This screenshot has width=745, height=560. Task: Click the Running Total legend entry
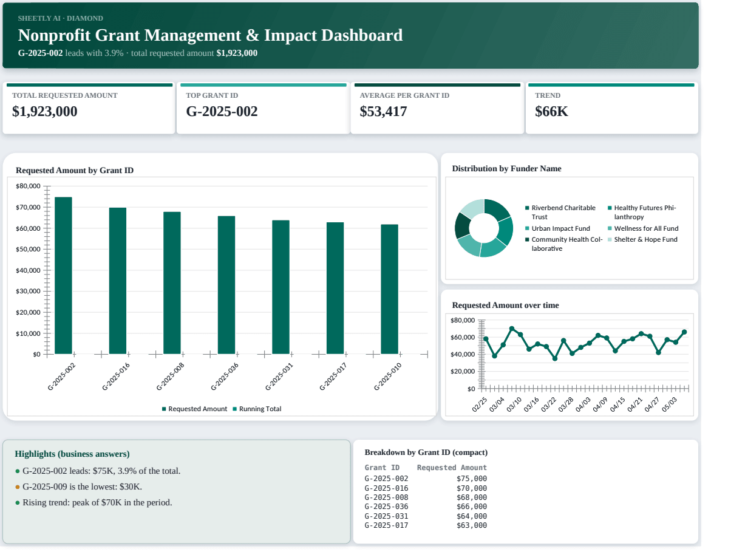(257, 409)
